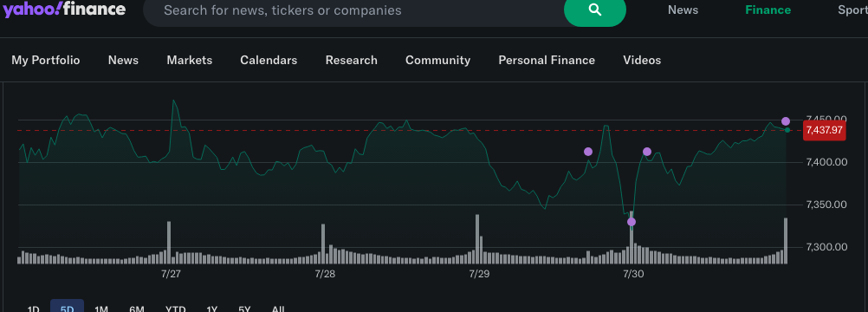Click the 7,400.00 price axis label
Image resolution: width=868 pixels, height=312 pixels.
pos(826,162)
